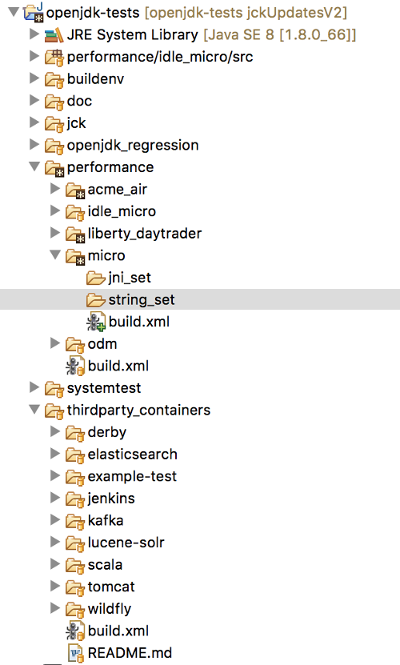The height and width of the screenshot is (665, 400).
Task: Click the acme_air folder icon
Action: point(75,190)
